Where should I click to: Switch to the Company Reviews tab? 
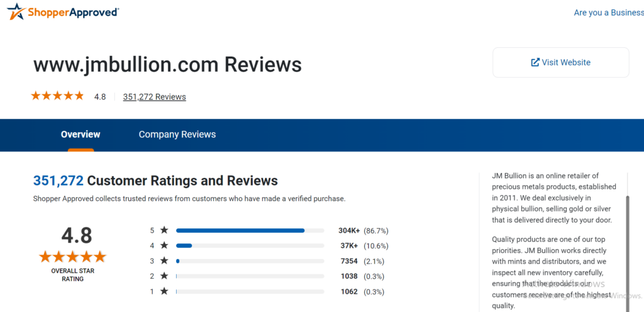(177, 135)
